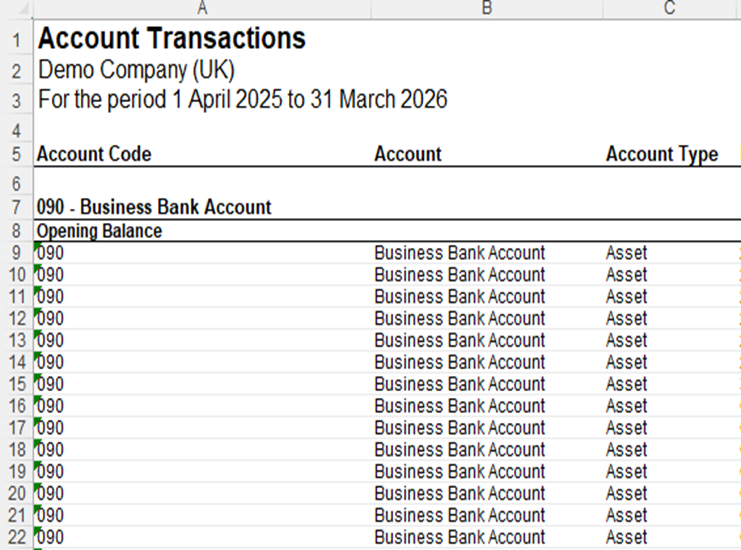Click the 090 - Business Bank Account section cell
This screenshot has width=741, height=550.
click(154, 207)
